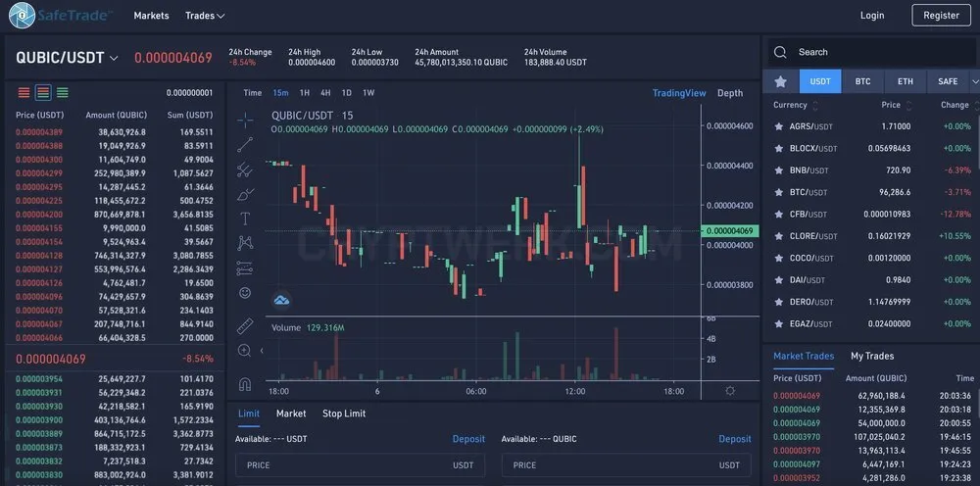Image resolution: width=980 pixels, height=486 pixels.
Task: Toggle the magnet snap mode tool
Action: (x=245, y=383)
